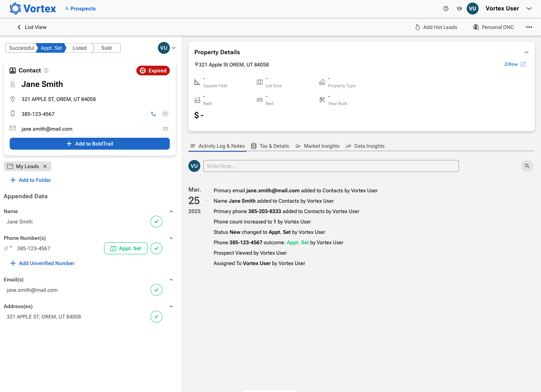Set status to Successful
Viewport: 541px width, 392px height.
coord(21,48)
